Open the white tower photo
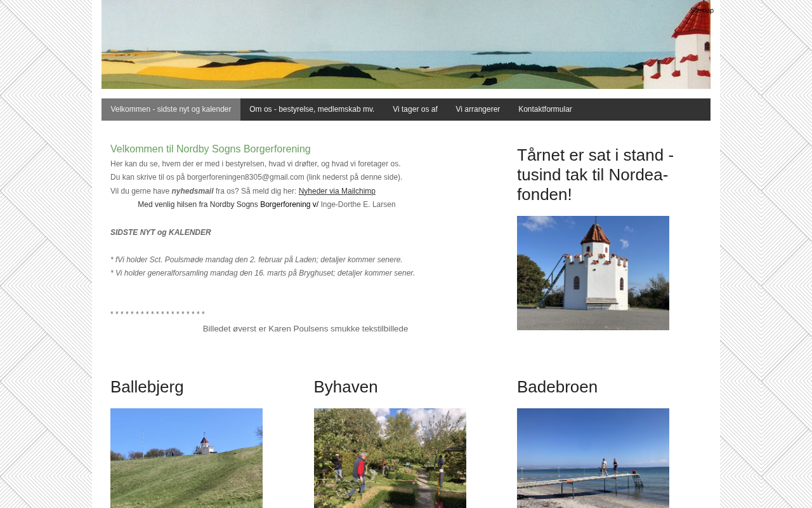812x508 pixels. pos(593,273)
